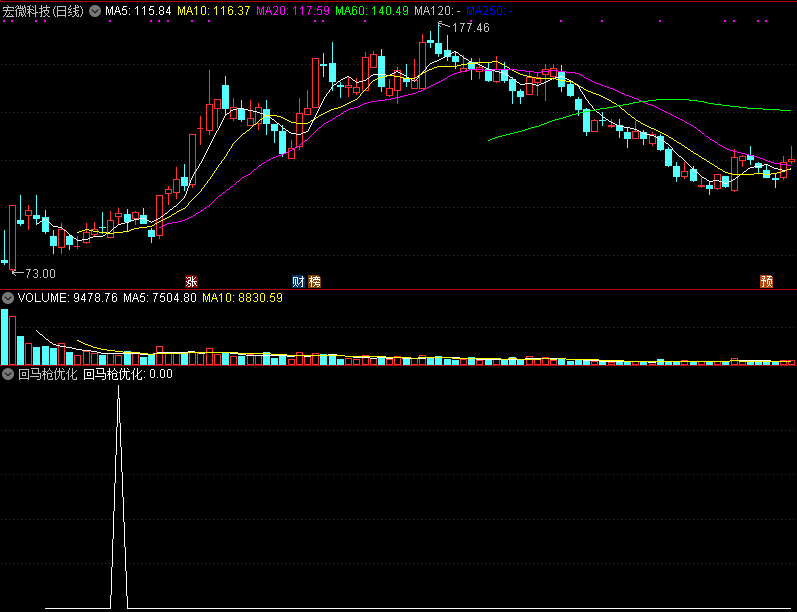
Task: Click the volume MA5: 7504.80 label
Action: 160,298
